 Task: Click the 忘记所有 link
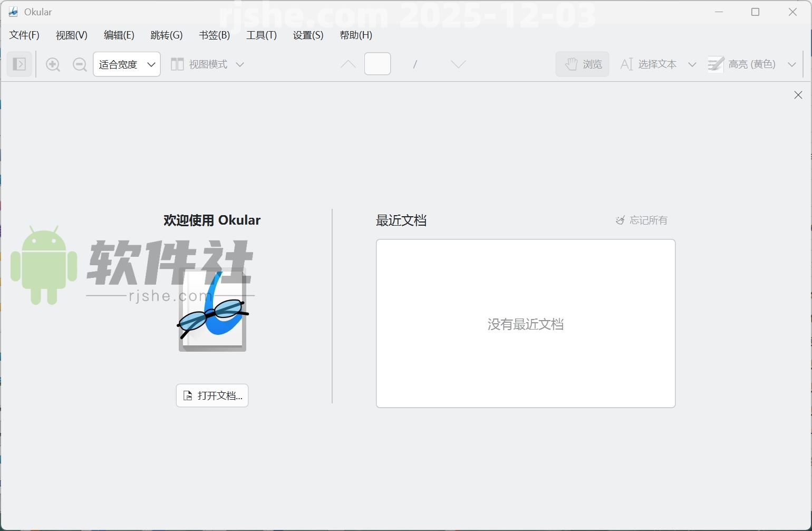(x=649, y=220)
